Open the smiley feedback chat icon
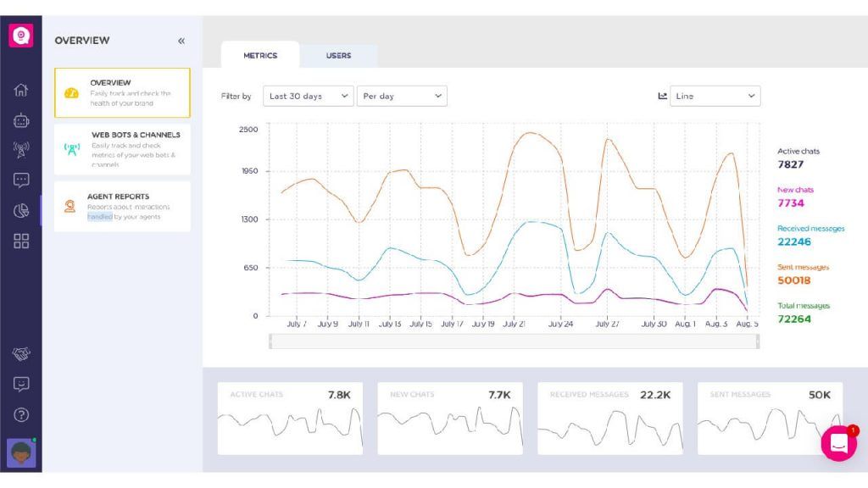 tap(21, 384)
